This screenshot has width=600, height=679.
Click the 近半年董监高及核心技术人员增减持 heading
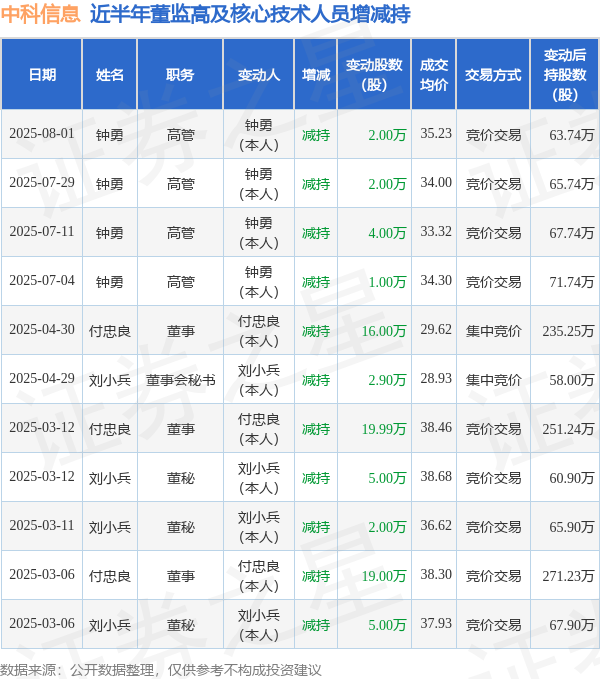coord(250,14)
